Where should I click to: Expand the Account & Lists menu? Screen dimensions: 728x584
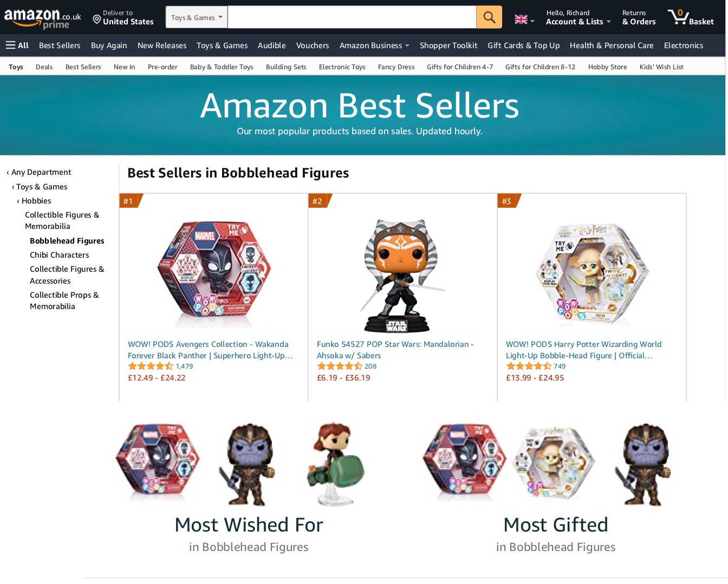(578, 17)
